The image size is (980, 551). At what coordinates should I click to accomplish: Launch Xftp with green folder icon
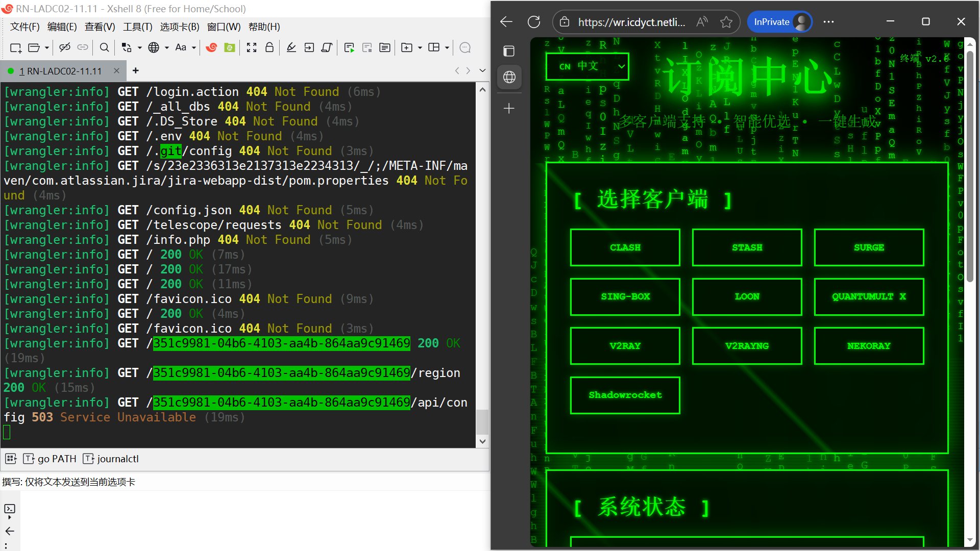(230, 47)
